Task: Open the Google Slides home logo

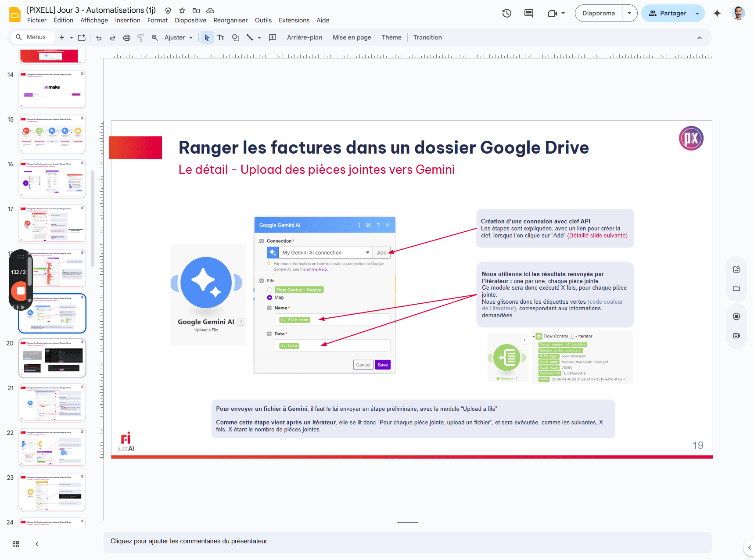Action: pyautogui.click(x=15, y=14)
